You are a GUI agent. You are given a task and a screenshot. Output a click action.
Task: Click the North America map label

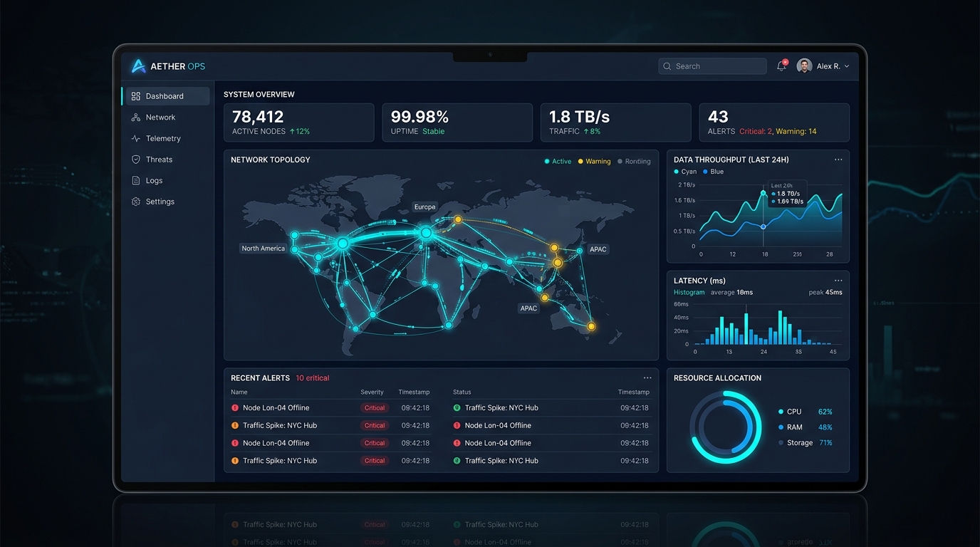(x=263, y=249)
